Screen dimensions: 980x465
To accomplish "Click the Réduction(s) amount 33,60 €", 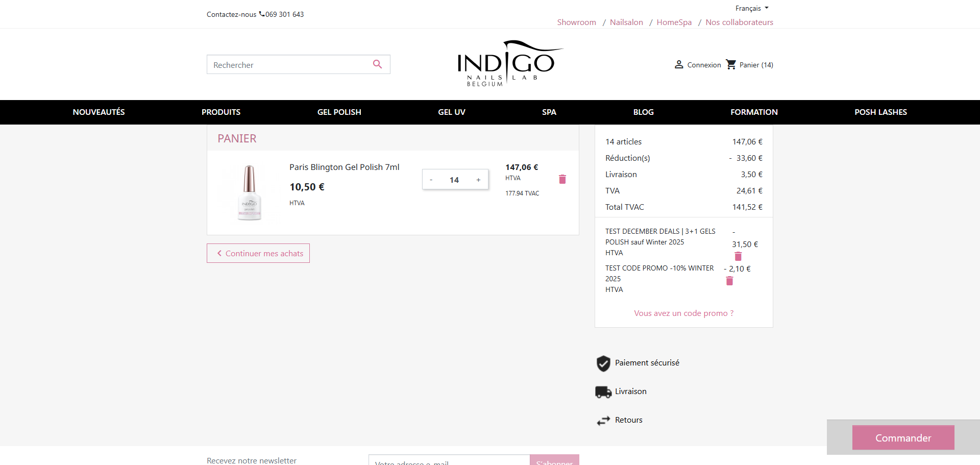I will 746,158.
